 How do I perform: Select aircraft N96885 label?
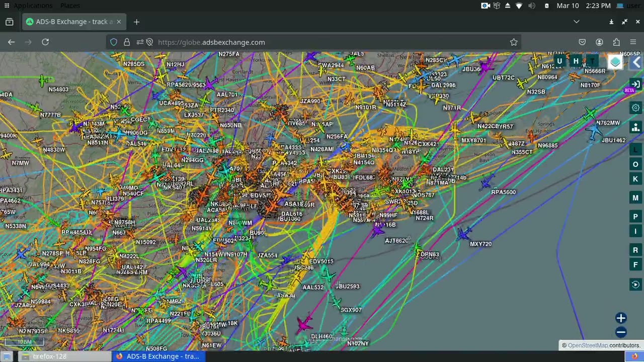point(547,146)
